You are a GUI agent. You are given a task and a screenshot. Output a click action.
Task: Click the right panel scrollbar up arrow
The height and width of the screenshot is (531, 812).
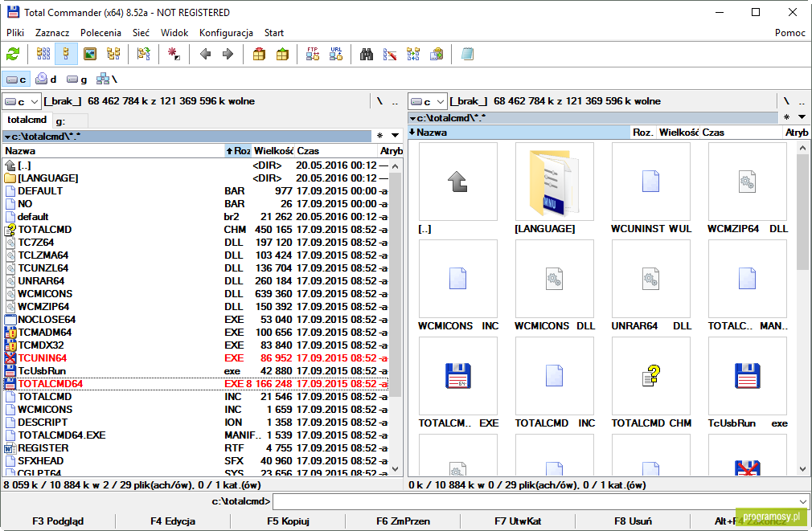[802, 148]
